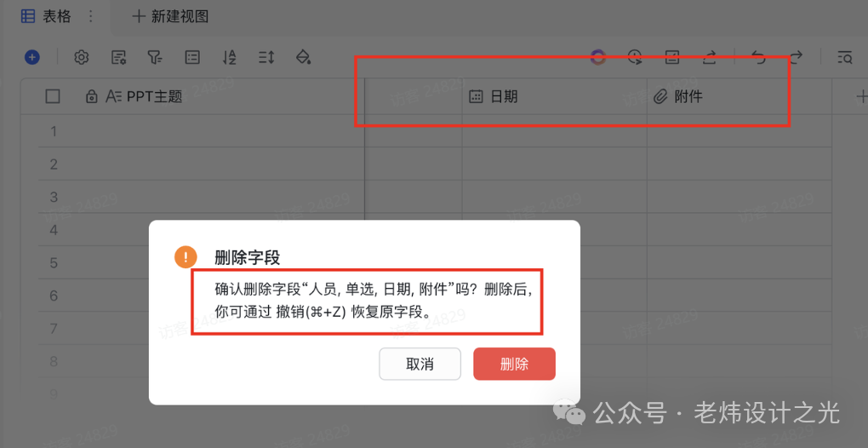Viewport: 868px width, 448px height.
Task: Click the calendar icon in 日期 header
Action: (x=476, y=97)
